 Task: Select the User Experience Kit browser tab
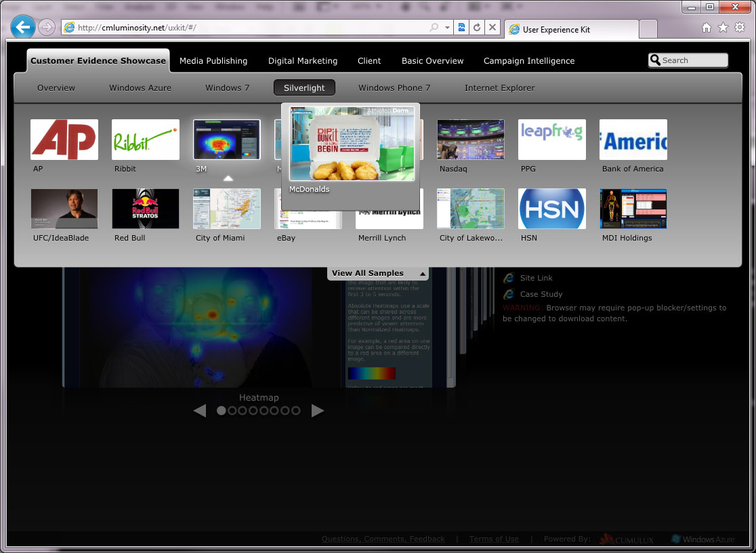[571, 29]
